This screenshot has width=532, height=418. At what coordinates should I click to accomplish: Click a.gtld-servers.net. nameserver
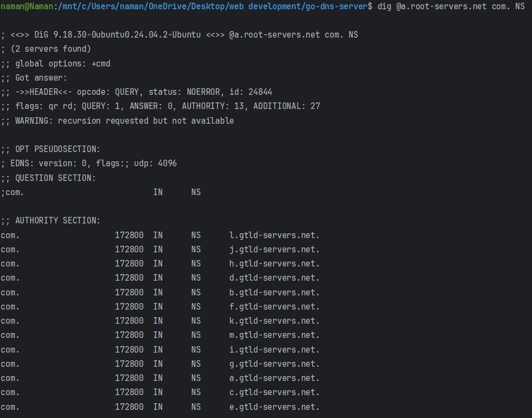(x=274, y=378)
